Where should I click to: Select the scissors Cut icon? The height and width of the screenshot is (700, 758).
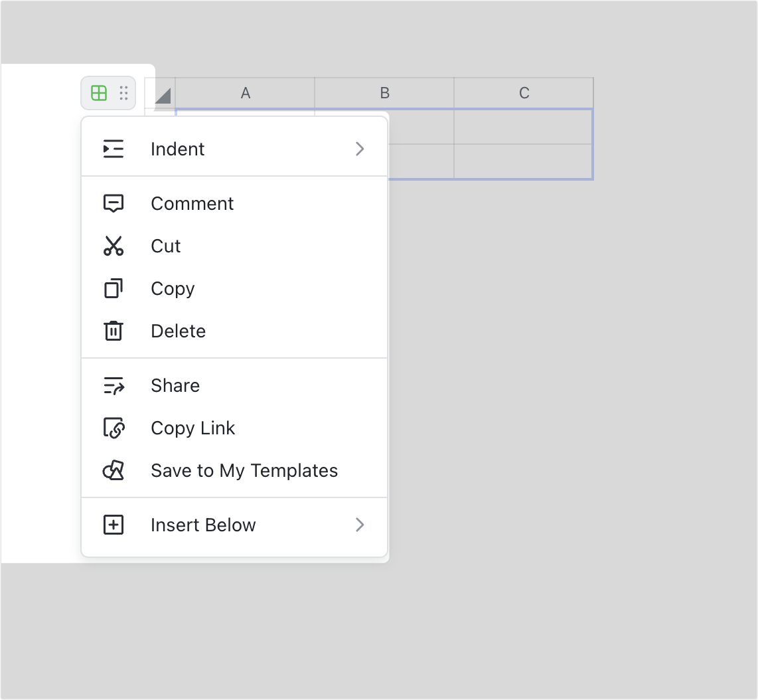click(x=114, y=246)
